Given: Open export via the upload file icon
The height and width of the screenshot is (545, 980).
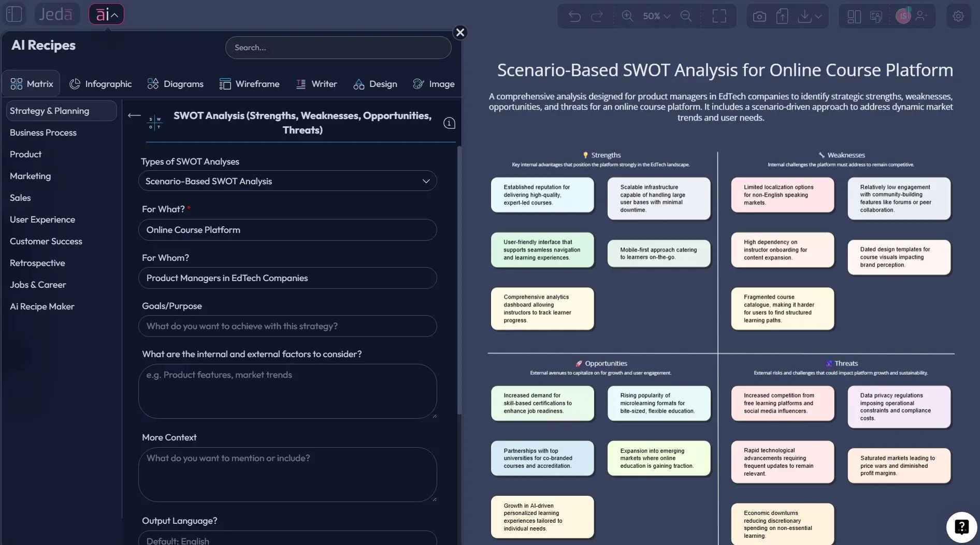Looking at the screenshot, I should pos(782,16).
